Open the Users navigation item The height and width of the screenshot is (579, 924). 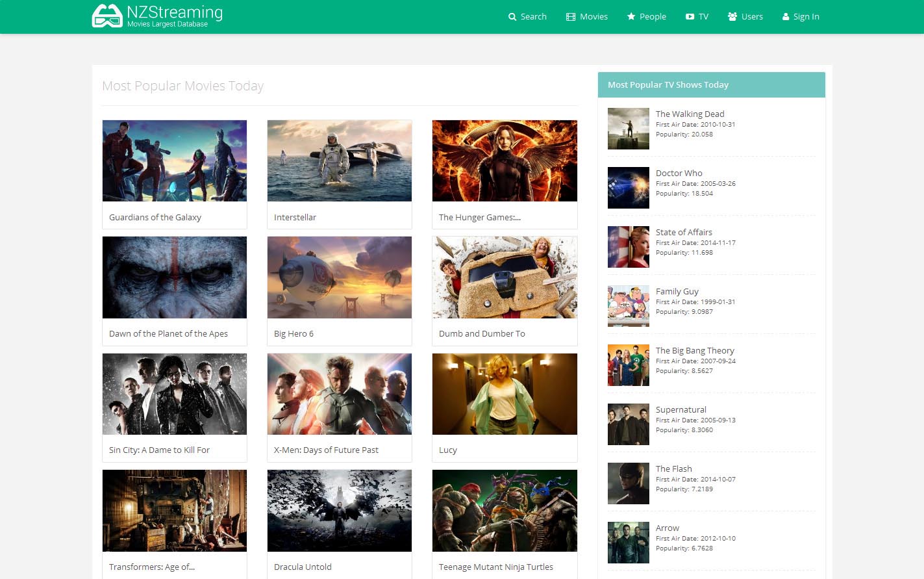click(x=745, y=17)
